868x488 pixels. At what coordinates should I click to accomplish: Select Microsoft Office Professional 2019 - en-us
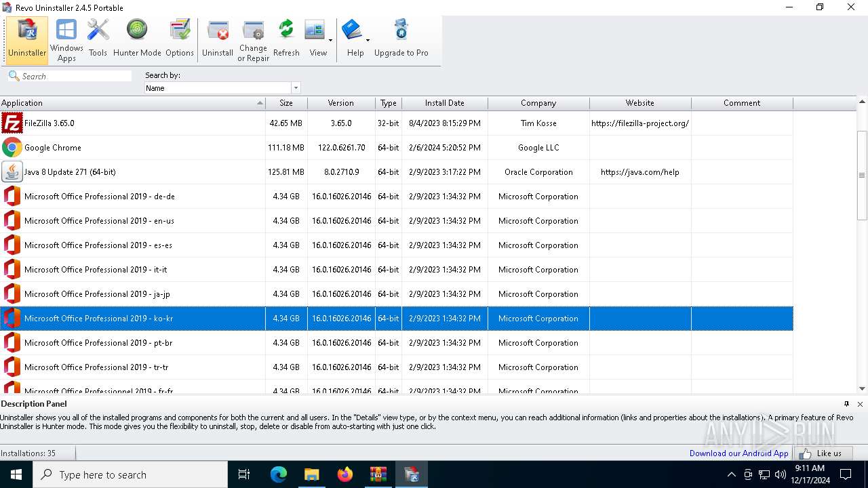397,221
